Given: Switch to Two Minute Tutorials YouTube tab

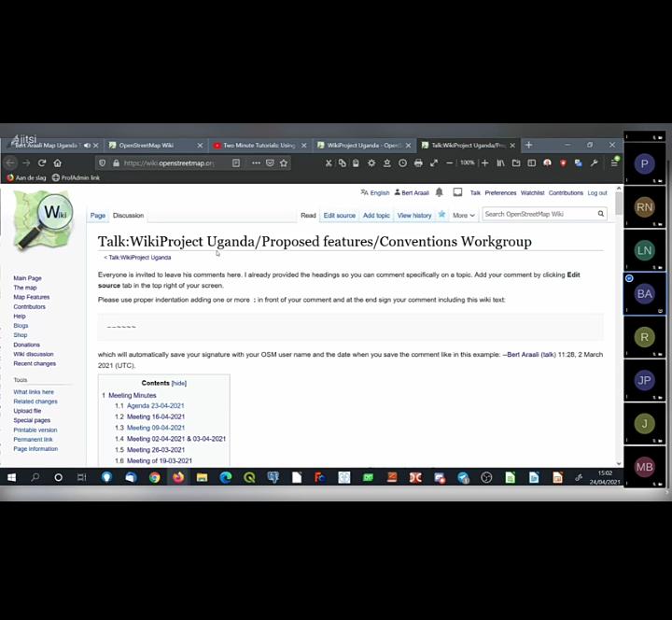Looking at the screenshot, I should (x=259, y=146).
